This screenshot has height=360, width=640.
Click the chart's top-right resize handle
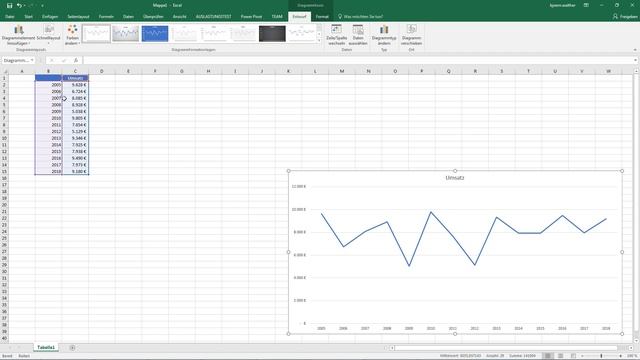(x=622, y=171)
